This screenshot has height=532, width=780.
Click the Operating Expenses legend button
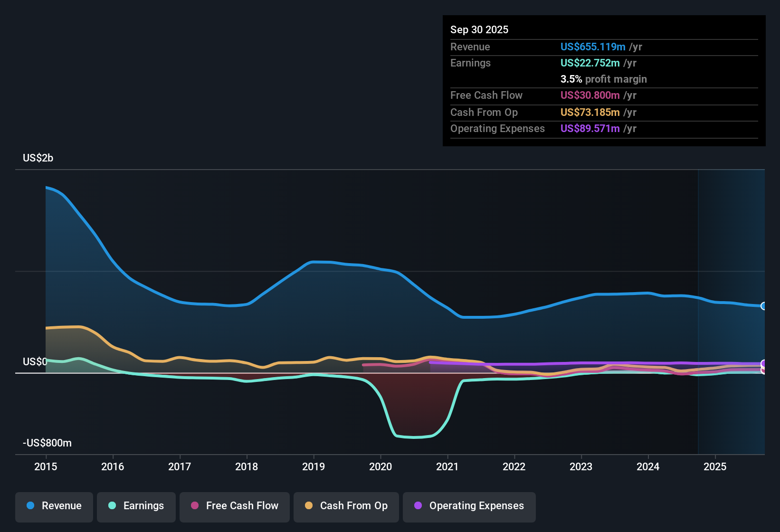click(x=469, y=506)
